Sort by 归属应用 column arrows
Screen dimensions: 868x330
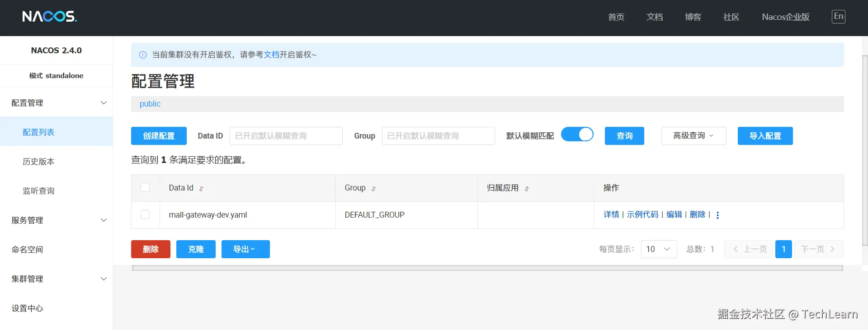[527, 189]
